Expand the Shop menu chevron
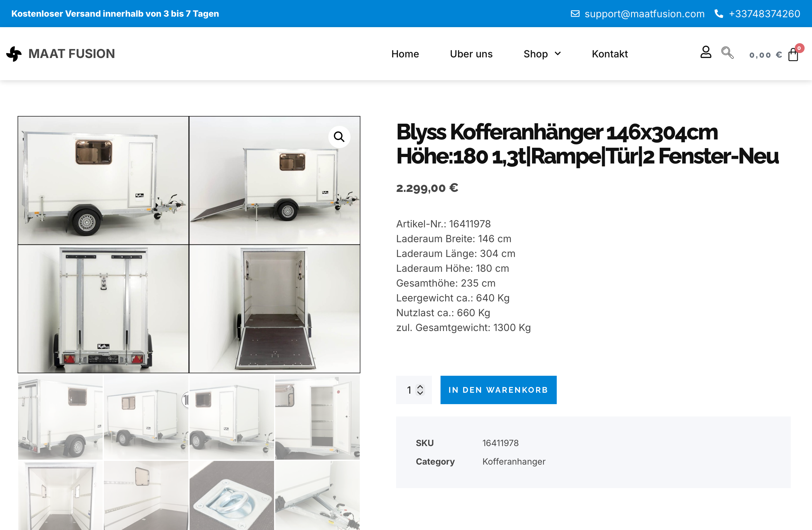The height and width of the screenshot is (530, 812). point(557,54)
